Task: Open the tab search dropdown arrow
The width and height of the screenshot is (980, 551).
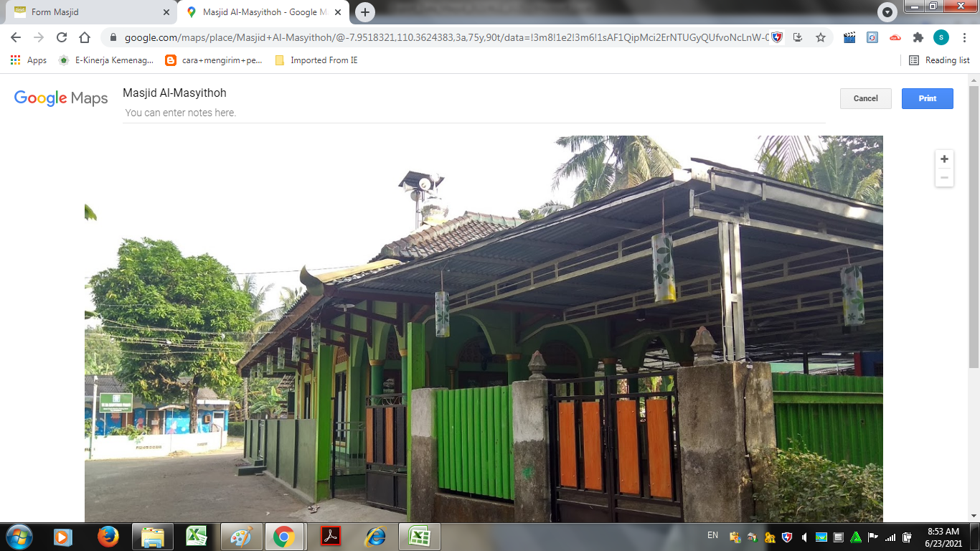Action: [x=887, y=12]
